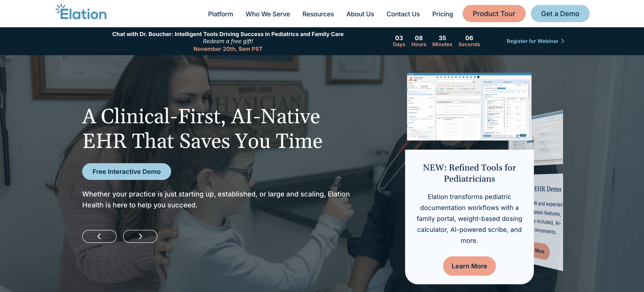Open the About Us menu

point(360,14)
